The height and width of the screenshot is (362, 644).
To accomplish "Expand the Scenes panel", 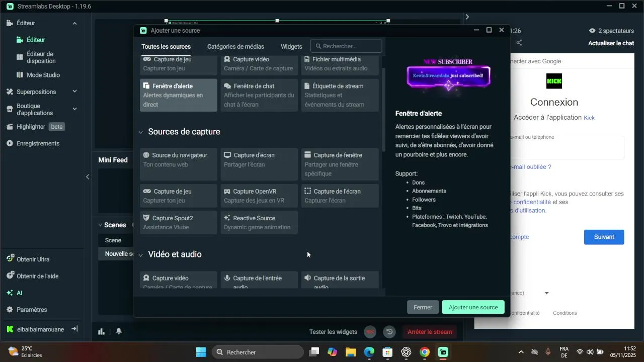I will point(100,225).
